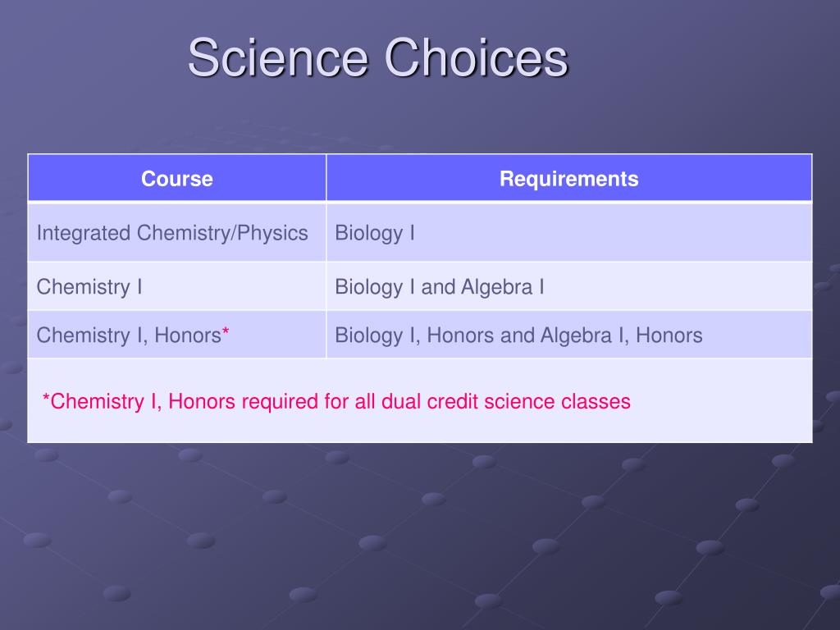The width and height of the screenshot is (840, 630).
Task: Click the leading asterisk of the footnote
Action: coord(46,398)
